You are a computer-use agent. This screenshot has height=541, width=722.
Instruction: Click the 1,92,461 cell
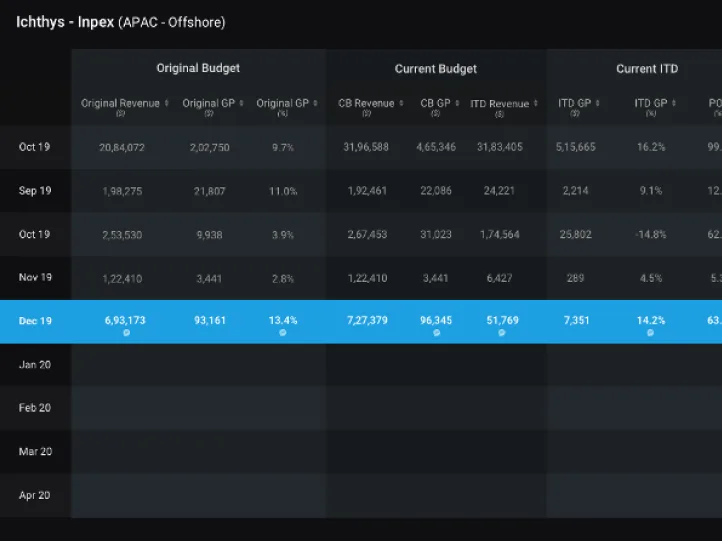coord(367,191)
